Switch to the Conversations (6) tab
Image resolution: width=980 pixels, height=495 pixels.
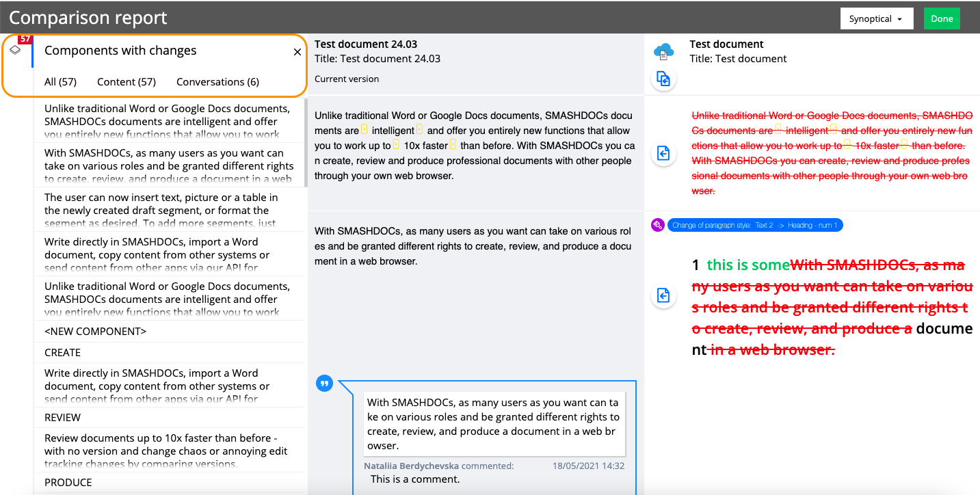(217, 82)
